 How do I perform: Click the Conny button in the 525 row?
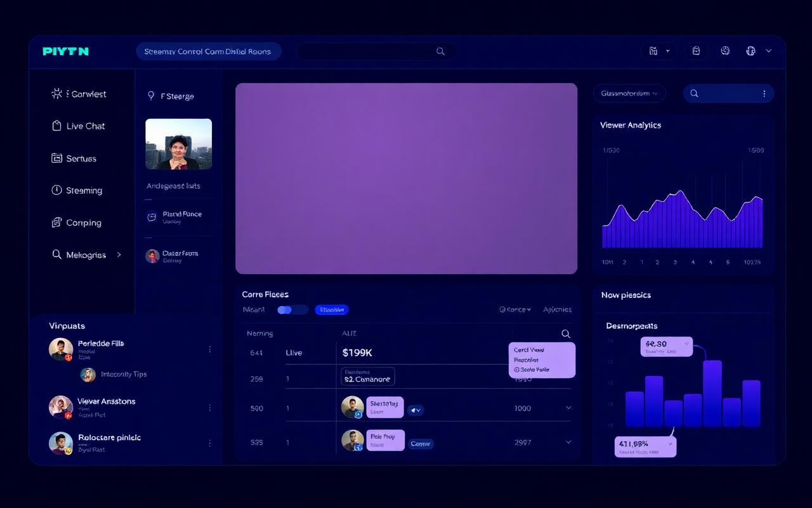click(x=421, y=444)
